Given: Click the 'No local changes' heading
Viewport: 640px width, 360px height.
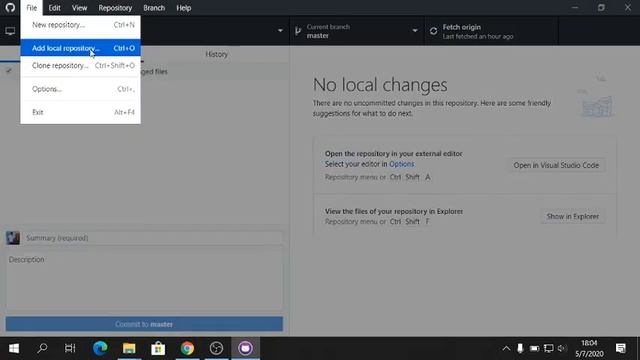Looking at the screenshot, I should (380, 85).
